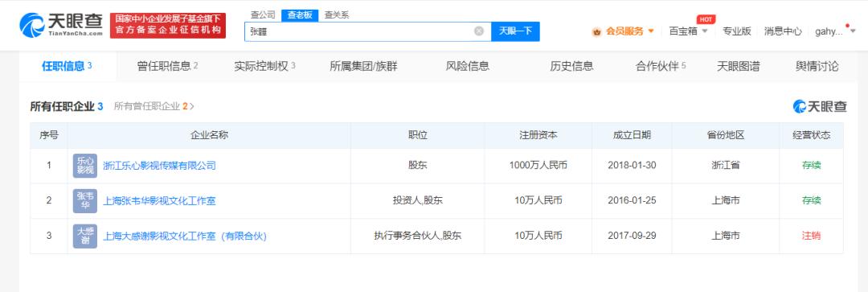Viewport: 868px width, 292px height.
Task: Click the red official-credit-agency banner
Action: pos(168,26)
